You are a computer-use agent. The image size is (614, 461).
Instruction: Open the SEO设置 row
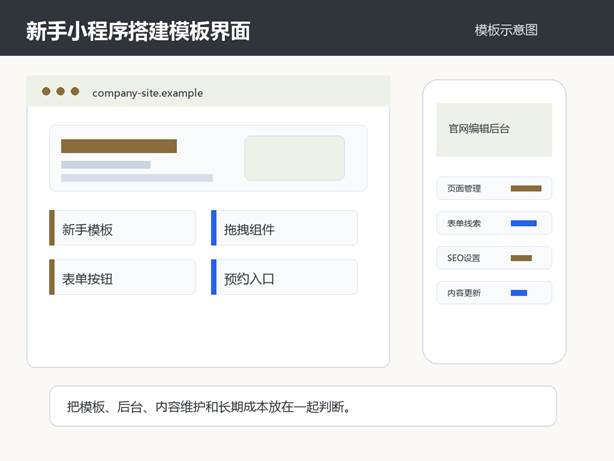tap(494, 258)
